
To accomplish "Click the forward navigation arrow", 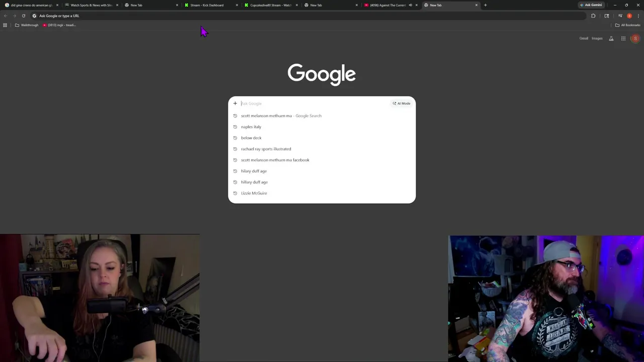I will click(14, 16).
